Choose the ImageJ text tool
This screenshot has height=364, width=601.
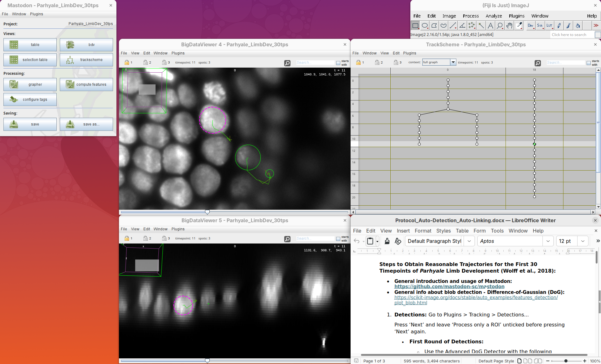pos(491,26)
